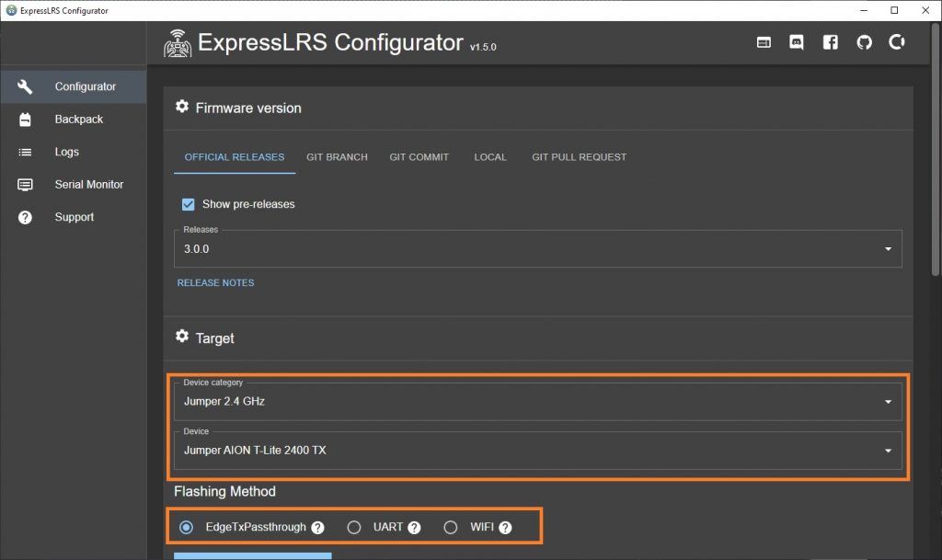Expand the Device dropdown arrow
942x560 pixels.
(x=888, y=451)
